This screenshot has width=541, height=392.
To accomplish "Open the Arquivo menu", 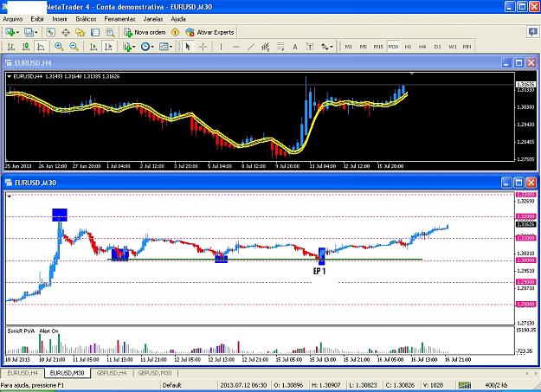I will [13, 19].
